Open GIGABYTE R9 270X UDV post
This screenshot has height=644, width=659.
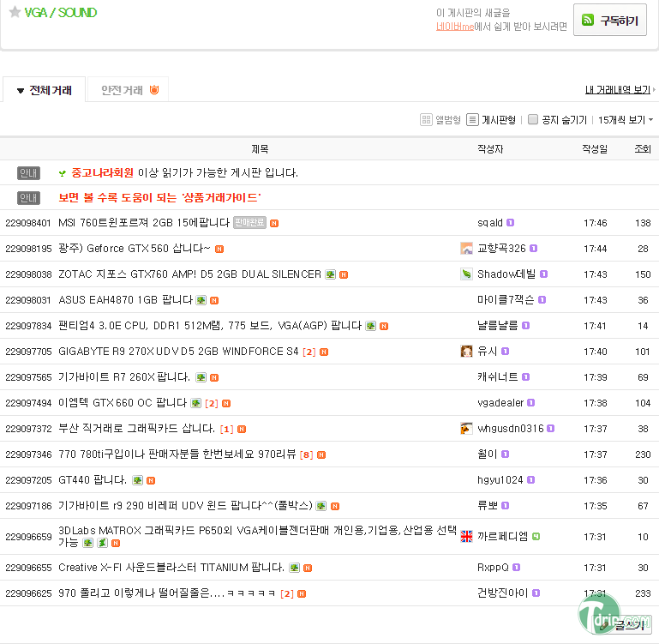(x=178, y=352)
